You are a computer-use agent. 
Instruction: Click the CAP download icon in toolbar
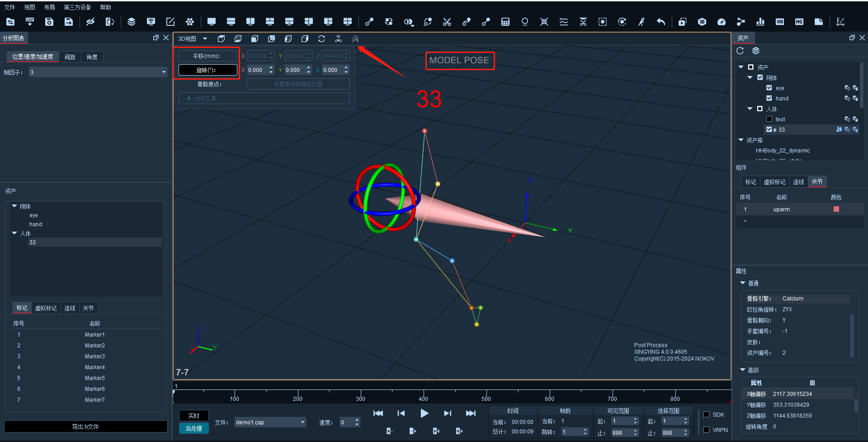pyautogui.click(x=30, y=22)
